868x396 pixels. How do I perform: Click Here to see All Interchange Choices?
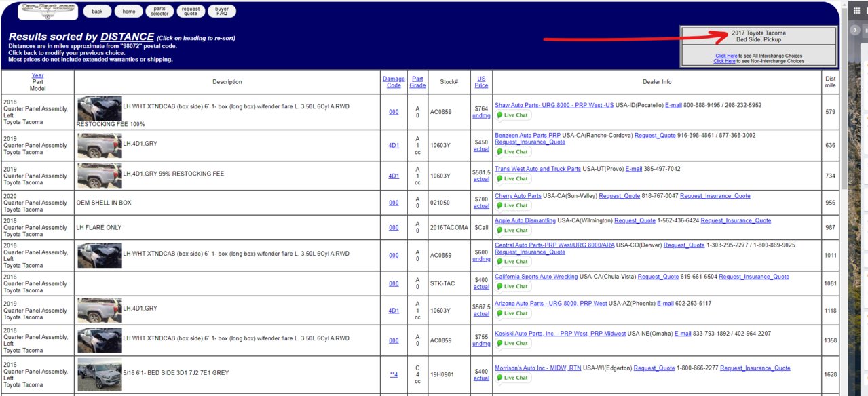[726, 56]
